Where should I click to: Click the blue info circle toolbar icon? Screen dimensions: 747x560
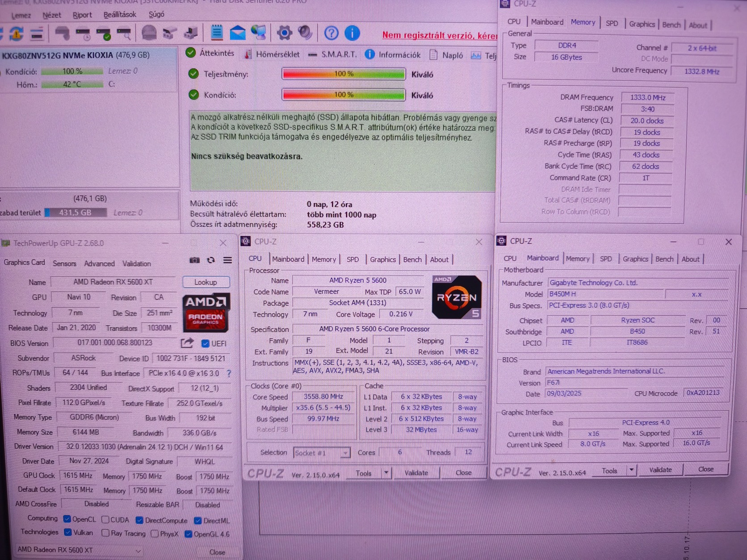[352, 33]
